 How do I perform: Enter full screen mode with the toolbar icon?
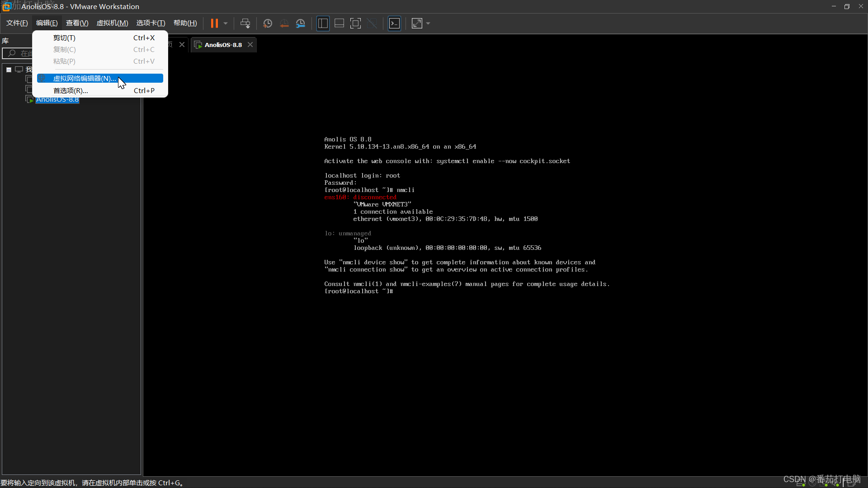[x=355, y=23]
